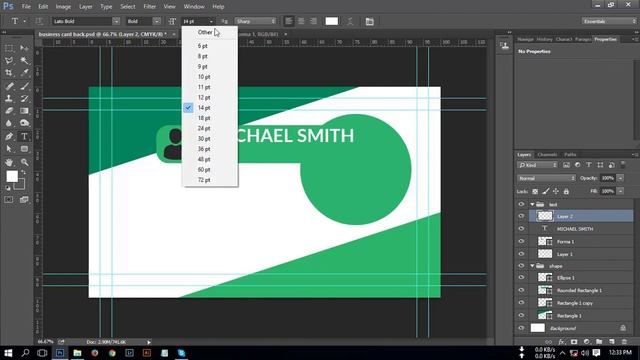Select the Eraser tool
The height and width of the screenshot is (360, 640).
point(9,111)
